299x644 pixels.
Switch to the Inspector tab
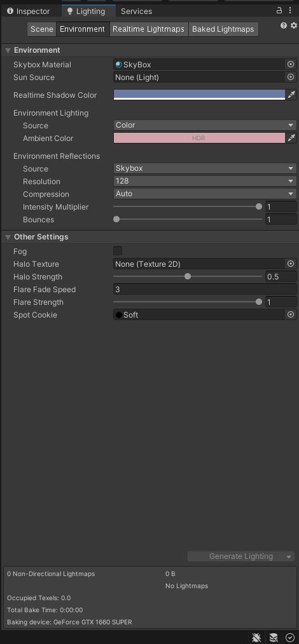tap(29, 11)
